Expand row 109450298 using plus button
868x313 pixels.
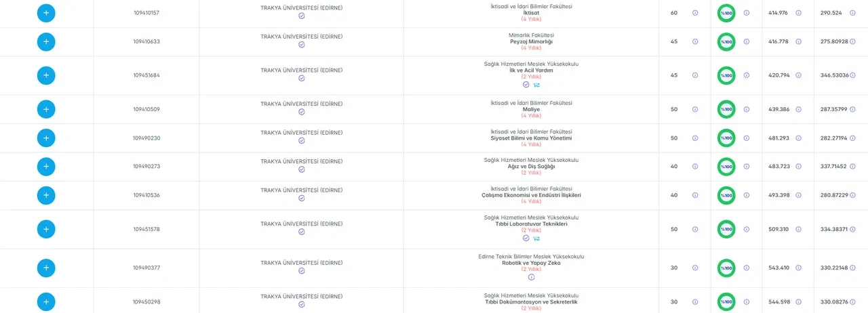pyautogui.click(x=46, y=301)
